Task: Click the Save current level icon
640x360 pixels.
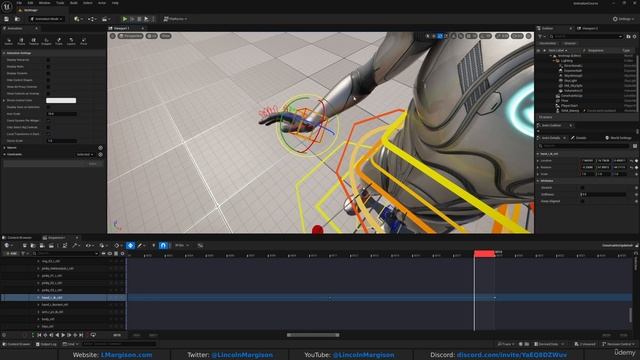Action: [x=7, y=19]
